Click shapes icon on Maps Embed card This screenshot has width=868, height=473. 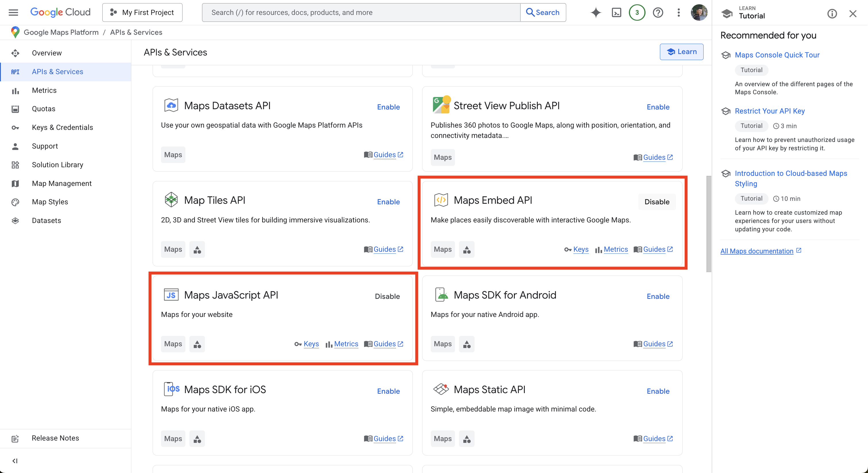click(467, 250)
